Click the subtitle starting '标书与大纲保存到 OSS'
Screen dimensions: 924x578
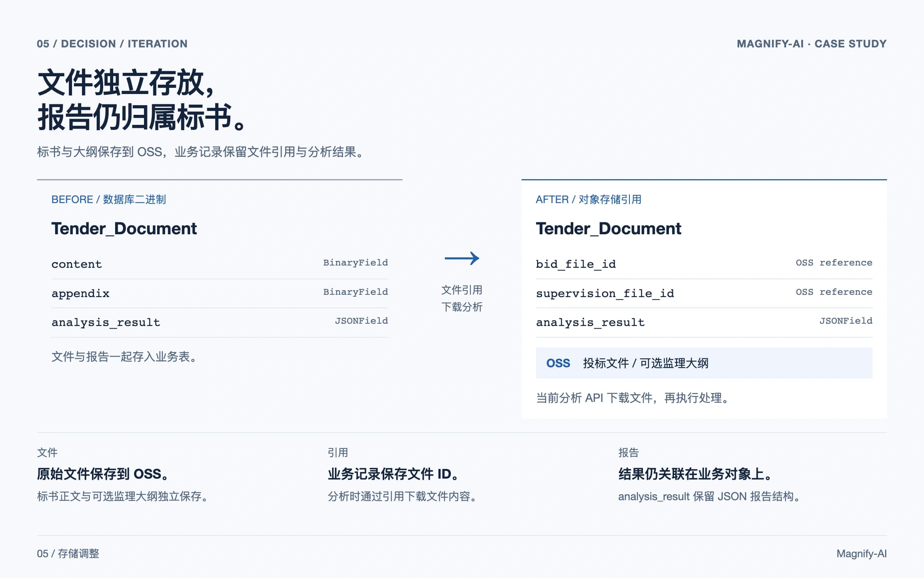click(x=201, y=152)
